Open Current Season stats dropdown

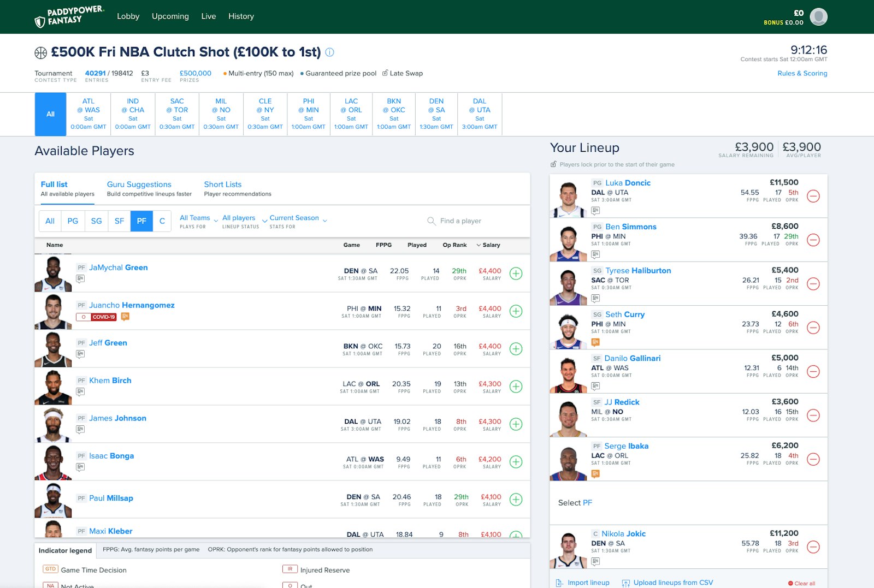click(298, 221)
